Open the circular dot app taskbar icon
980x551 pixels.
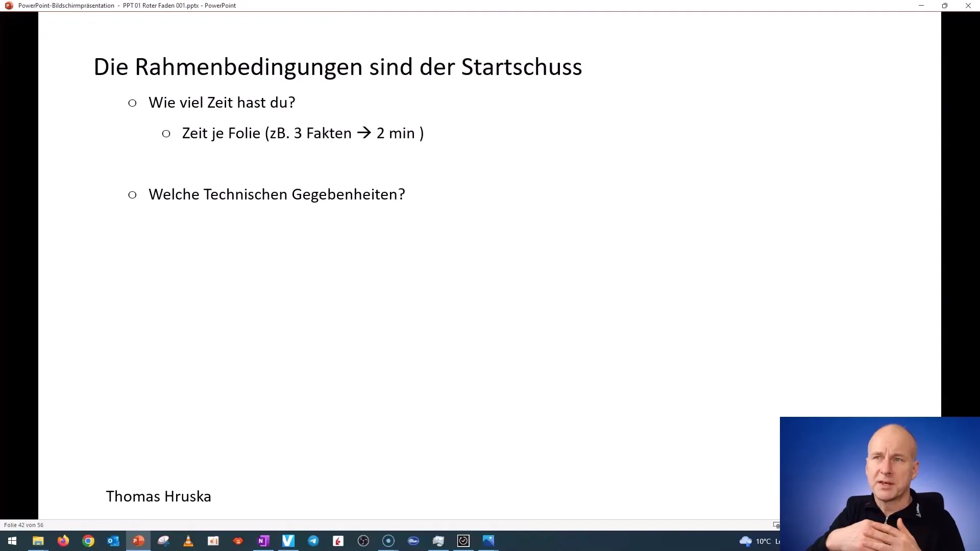click(x=388, y=541)
